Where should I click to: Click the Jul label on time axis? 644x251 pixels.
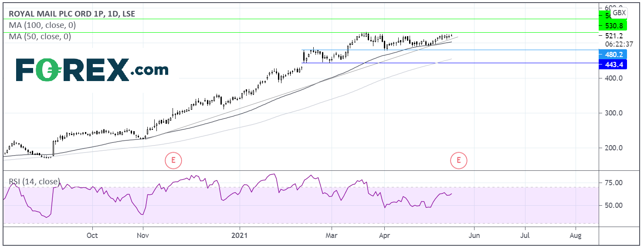(525, 236)
